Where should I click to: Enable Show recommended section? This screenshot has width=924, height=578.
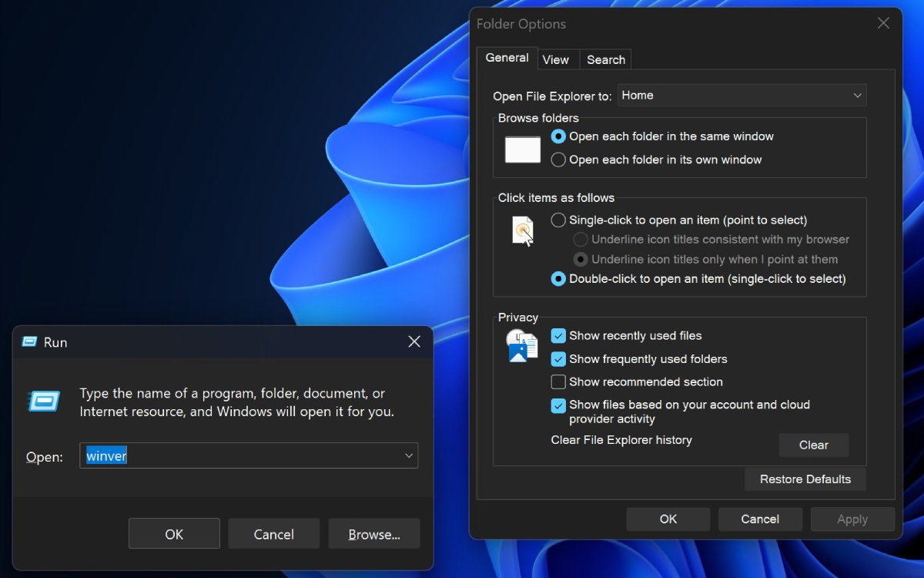tap(558, 381)
